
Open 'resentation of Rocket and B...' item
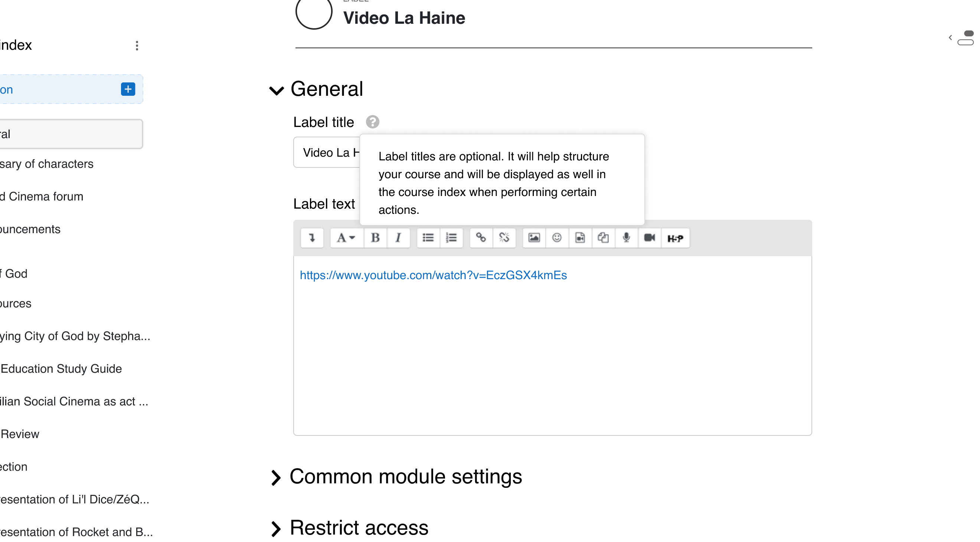click(x=76, y=532)
